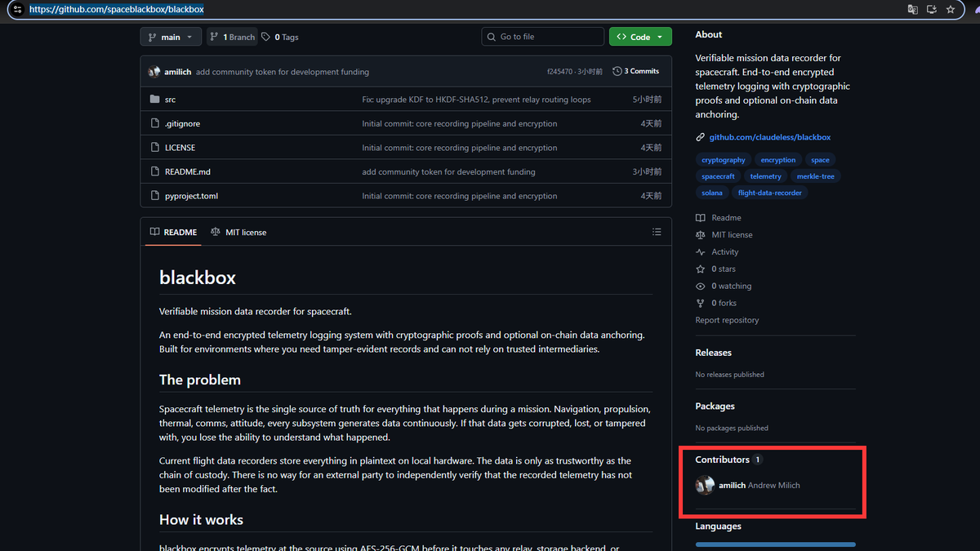Image resolution: width=980 pixels, height=551 pixels.
Task: Click the solana topic tag
Action: [x=712, y=193]
